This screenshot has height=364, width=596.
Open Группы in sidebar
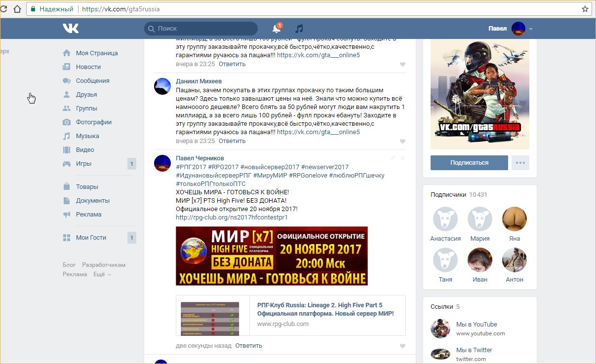(86, 109)
